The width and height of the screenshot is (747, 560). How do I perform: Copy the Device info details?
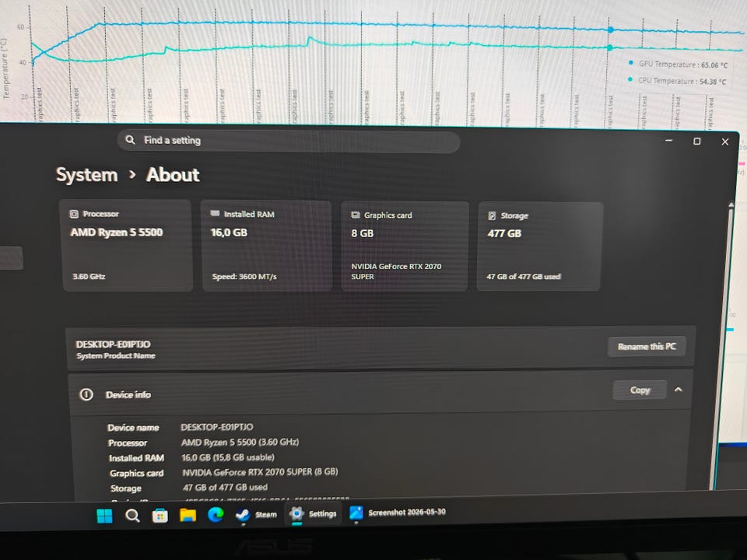(x=640, y=390)
